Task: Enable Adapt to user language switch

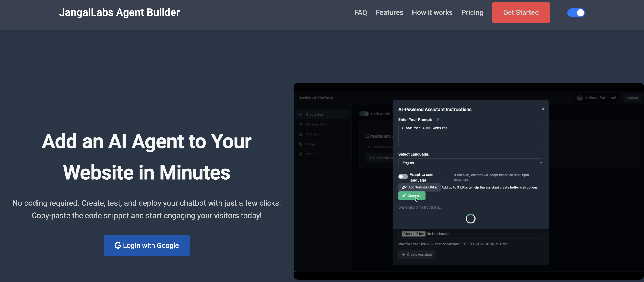Action: 403,177
